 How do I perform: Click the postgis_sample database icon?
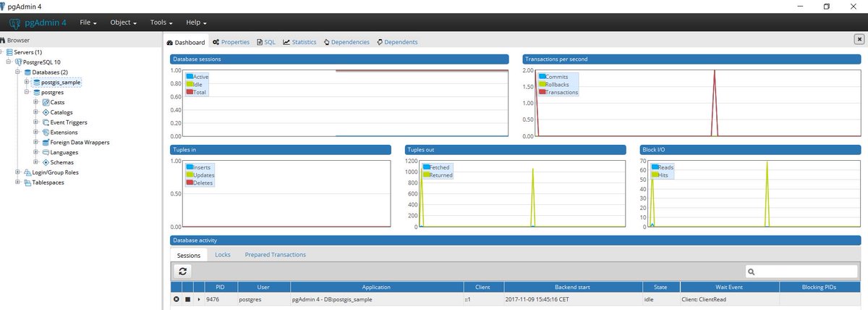click(x=37, y=83)
